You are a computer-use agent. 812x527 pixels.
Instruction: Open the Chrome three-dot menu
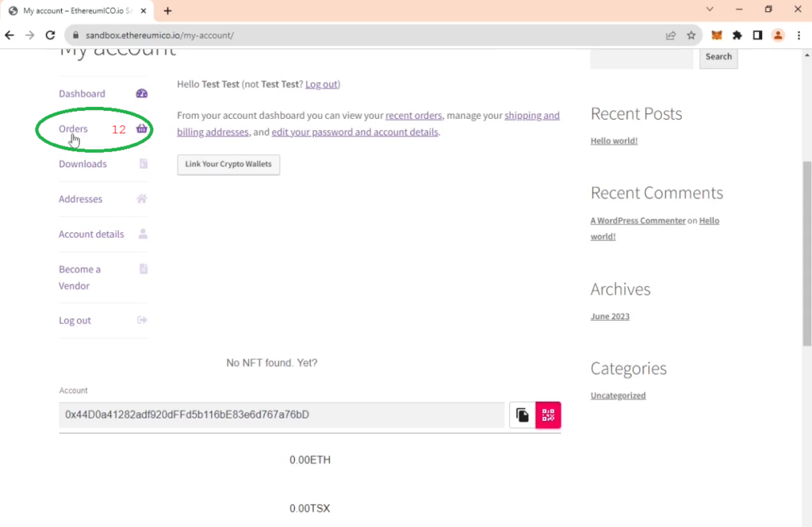click(x=799, y=36)
